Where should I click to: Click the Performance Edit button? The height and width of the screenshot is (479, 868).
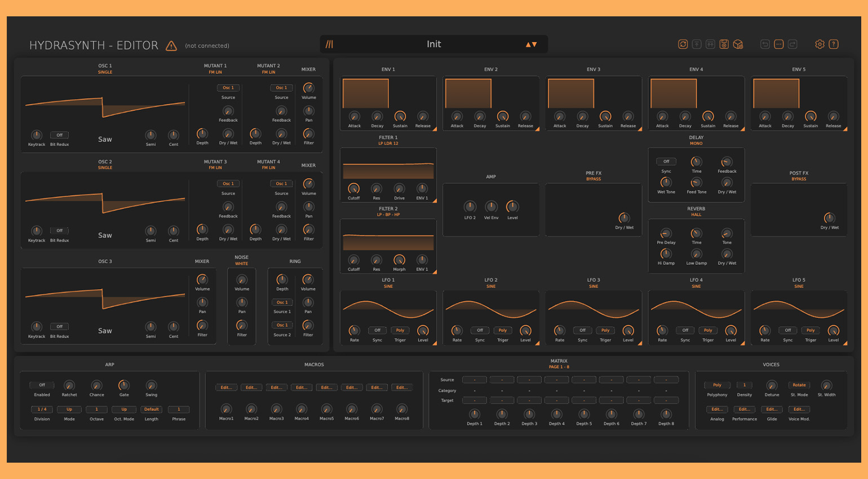pos(745,409)
